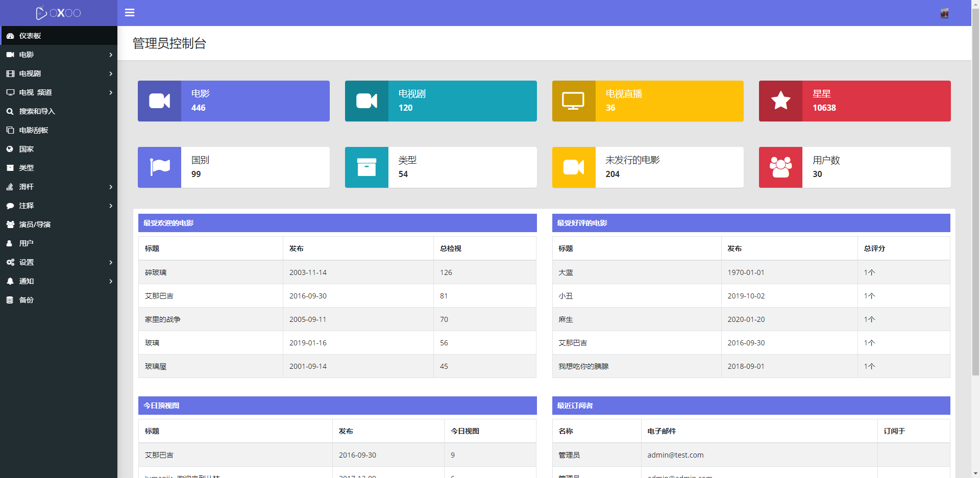Click the flag icon on 国别 card
Screen dimensions: 980x478
click(x=159, y=167)
